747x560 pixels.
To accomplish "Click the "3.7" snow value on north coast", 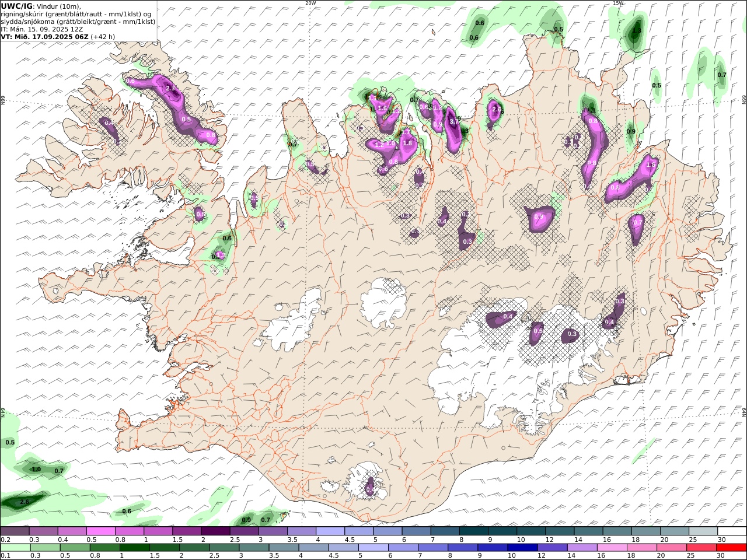I will [x=453, y=121].
